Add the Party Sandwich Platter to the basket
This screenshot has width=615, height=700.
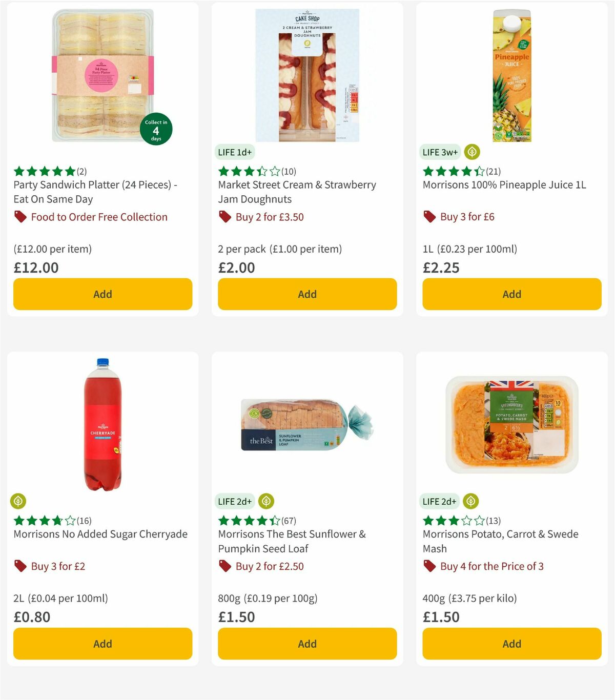point(102,294)
